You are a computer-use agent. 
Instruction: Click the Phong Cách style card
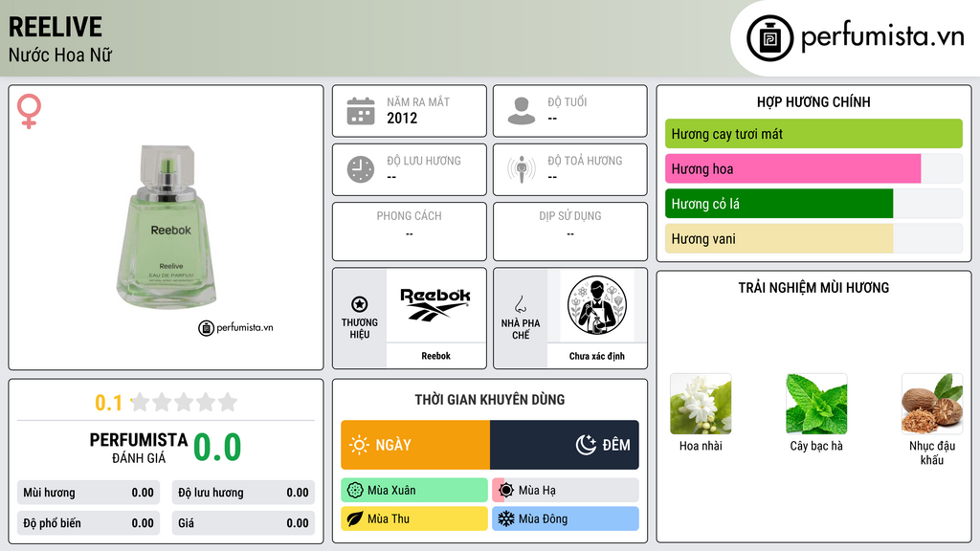tap(410, 231)
